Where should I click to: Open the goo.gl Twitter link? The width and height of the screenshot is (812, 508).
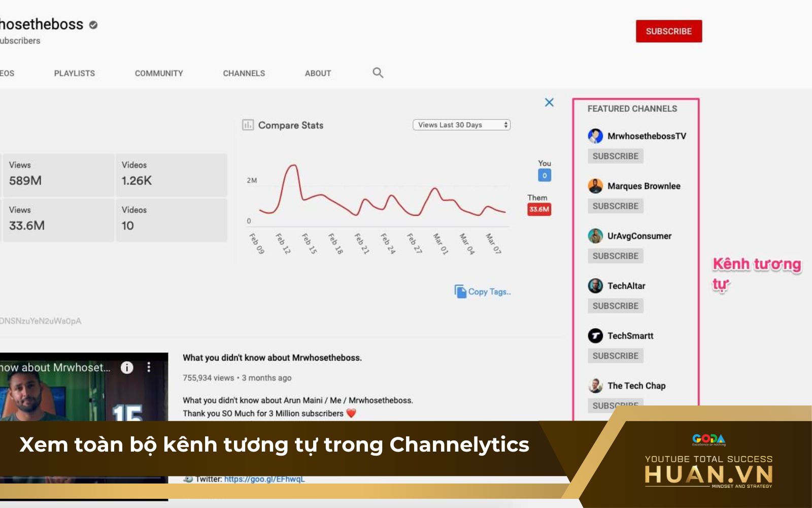(x=264, y=479)
